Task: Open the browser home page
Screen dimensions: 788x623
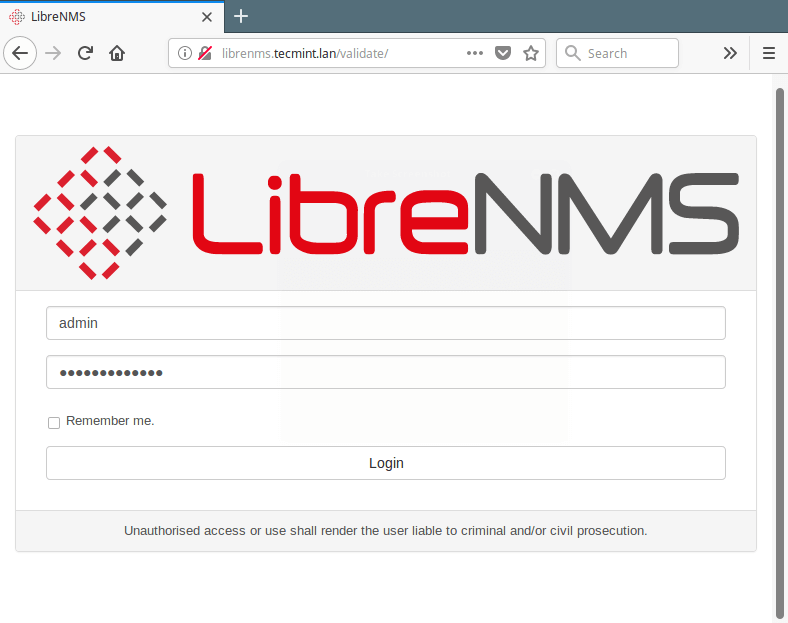Action: point(117,53)
